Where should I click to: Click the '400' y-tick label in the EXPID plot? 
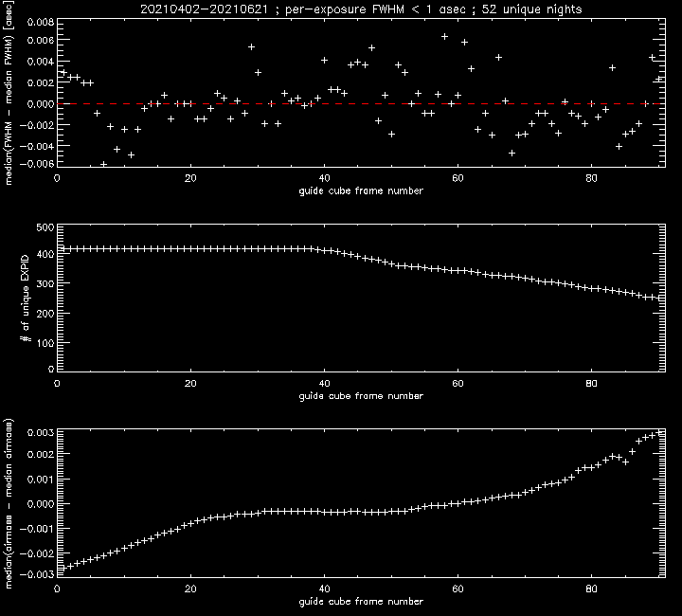45,254
